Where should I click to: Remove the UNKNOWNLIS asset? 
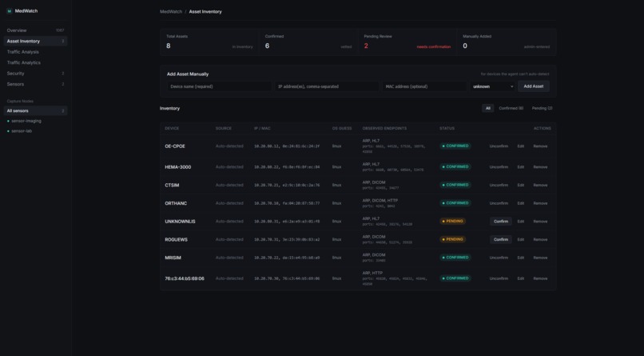540,221
